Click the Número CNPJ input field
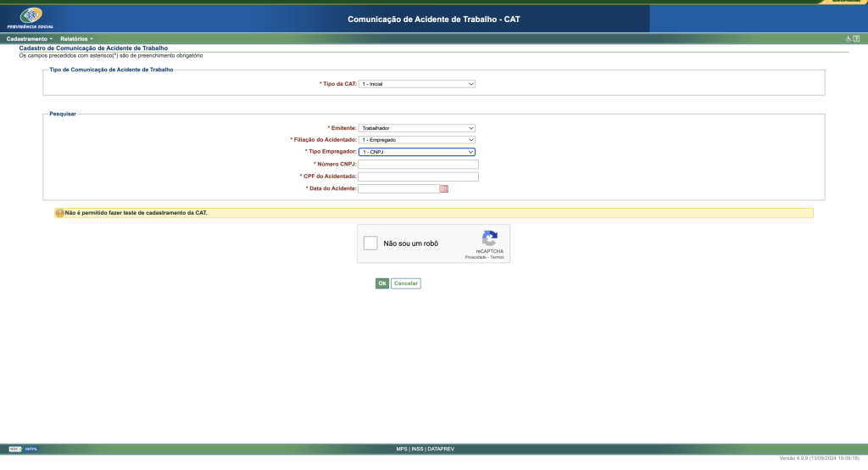Image resolution: width=868 pixels, height=470 pixels. tap(418, 165)
